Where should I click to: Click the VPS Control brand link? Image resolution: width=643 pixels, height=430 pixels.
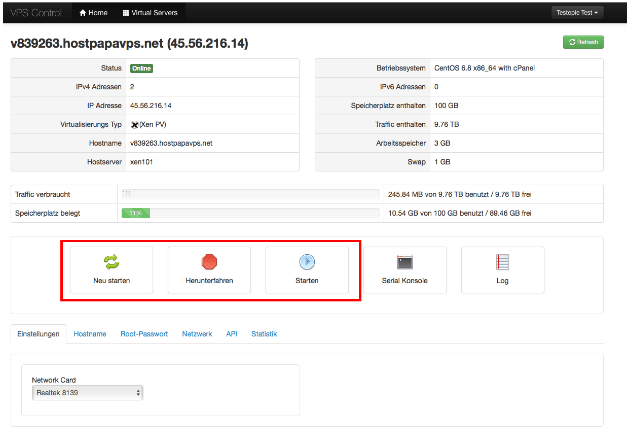tap(36, 13)
